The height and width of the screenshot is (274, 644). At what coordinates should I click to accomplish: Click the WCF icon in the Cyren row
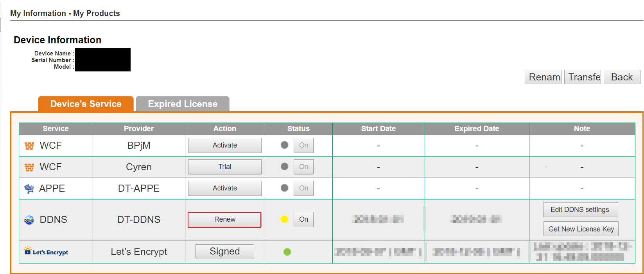click(x=29, y=167)
